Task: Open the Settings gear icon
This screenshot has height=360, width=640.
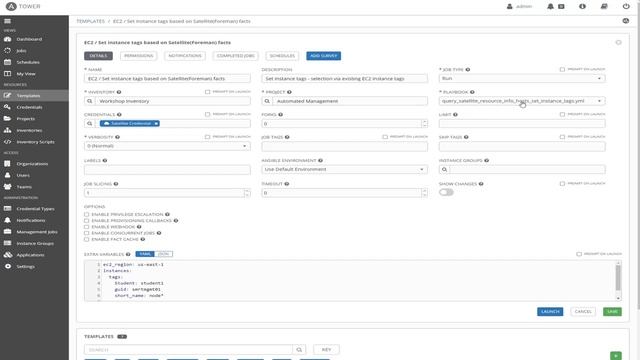Action: coord(7,266)
